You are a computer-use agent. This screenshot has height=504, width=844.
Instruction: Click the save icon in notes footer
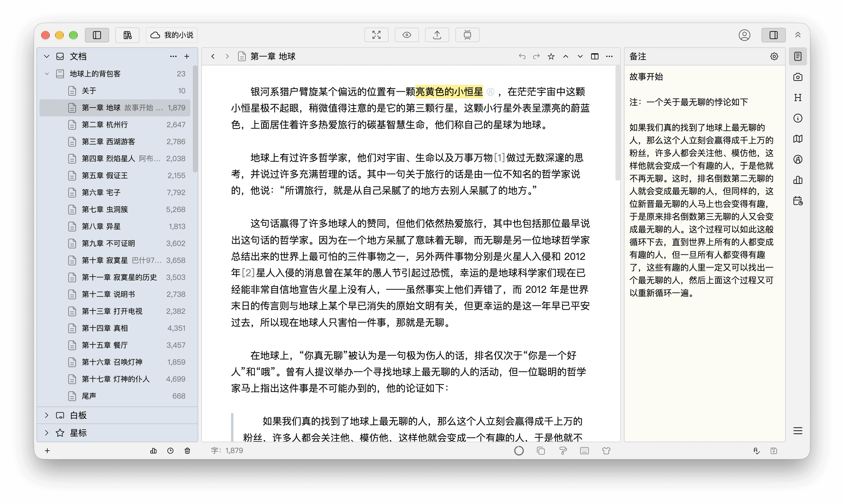pyautogui.click(x=774, y=451)
